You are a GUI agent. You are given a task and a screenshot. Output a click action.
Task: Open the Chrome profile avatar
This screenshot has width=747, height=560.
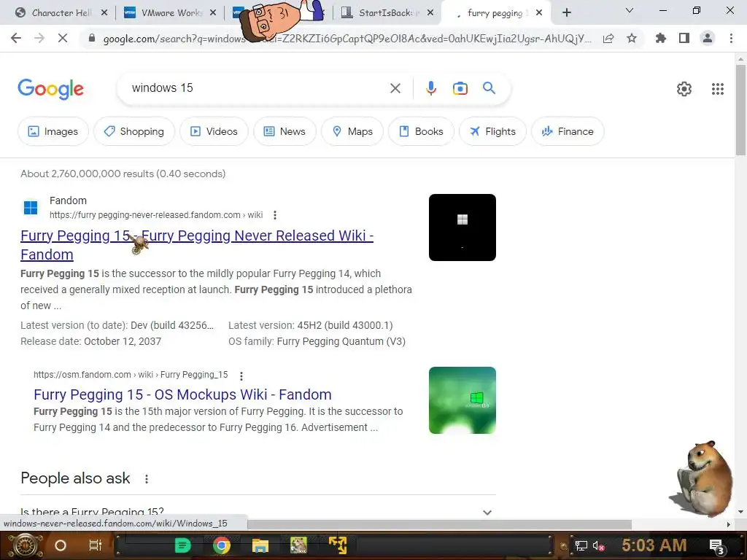coord(708,38)
